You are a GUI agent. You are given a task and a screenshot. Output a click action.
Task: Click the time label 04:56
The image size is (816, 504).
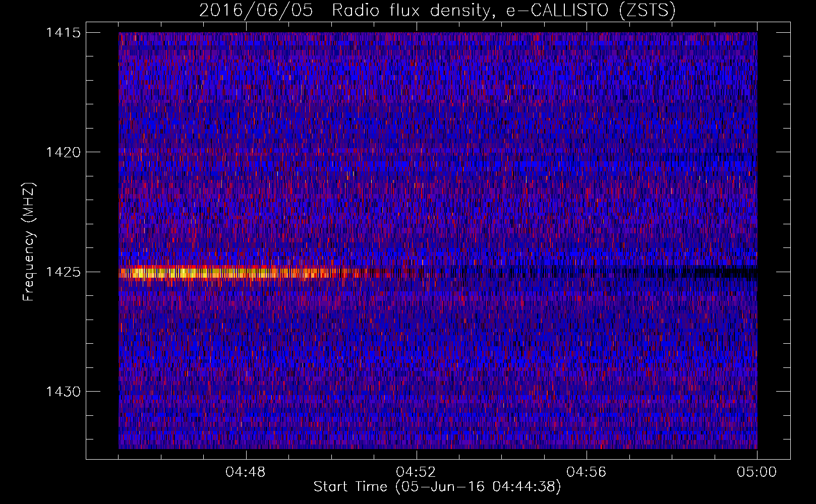(x=587, y=472)
